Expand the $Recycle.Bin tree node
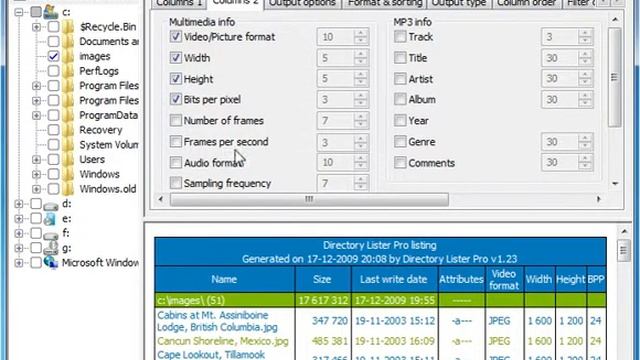Image resolution: width=640 pixels, height=360 pixels. 36,27
